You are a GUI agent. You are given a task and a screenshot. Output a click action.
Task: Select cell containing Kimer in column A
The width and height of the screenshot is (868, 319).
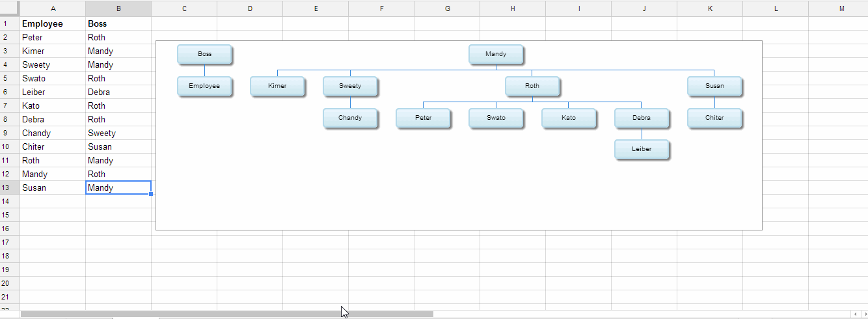click(53, 51)
